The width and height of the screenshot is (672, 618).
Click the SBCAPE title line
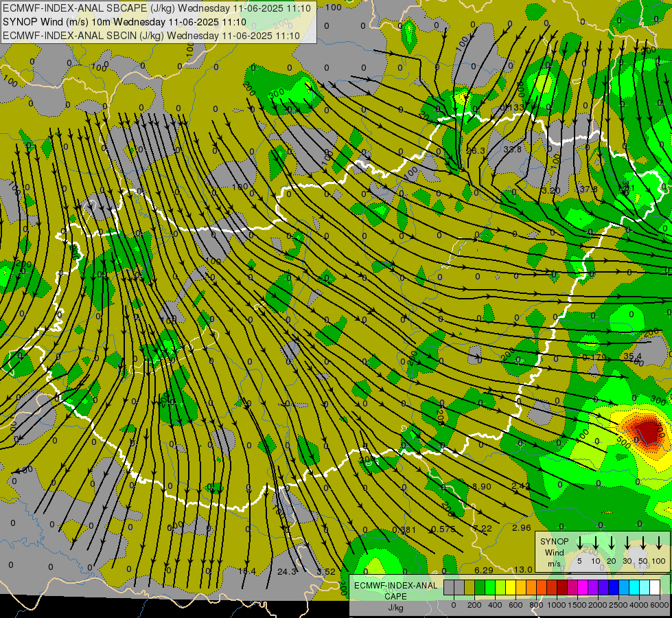click(x=157, y=8)
